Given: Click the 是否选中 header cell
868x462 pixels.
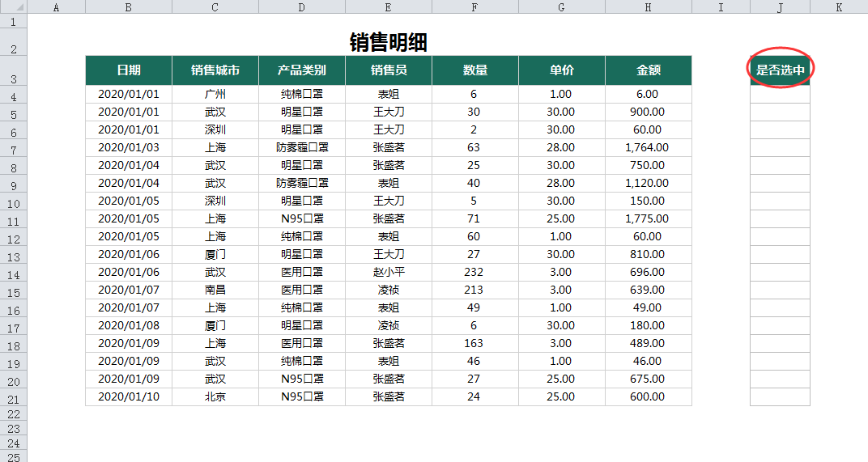Looking at the screenshot, I should (780, 70).
